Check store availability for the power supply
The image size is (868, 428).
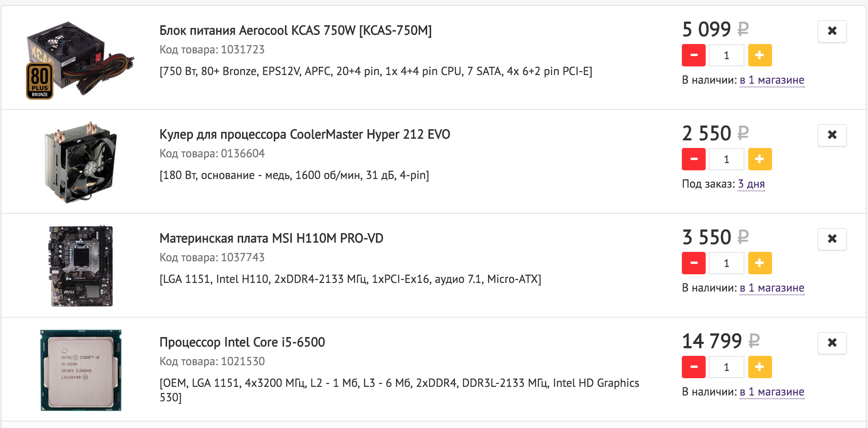pyautogui.click(x=772, y=80)
